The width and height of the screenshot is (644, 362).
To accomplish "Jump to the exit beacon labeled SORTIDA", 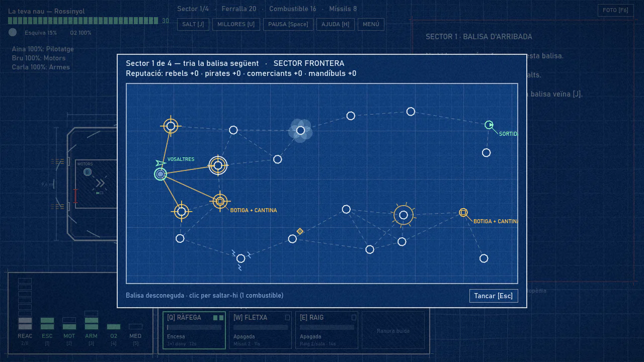I will pyautogui.click(x=489, y=125).
